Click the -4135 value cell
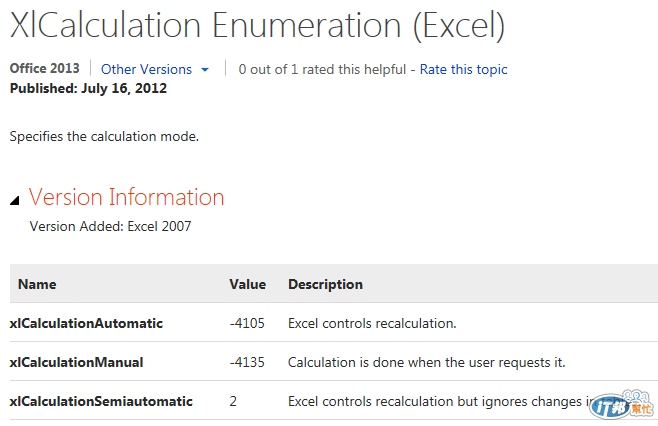Screen dimensions: 658x426 pos(247,362)
